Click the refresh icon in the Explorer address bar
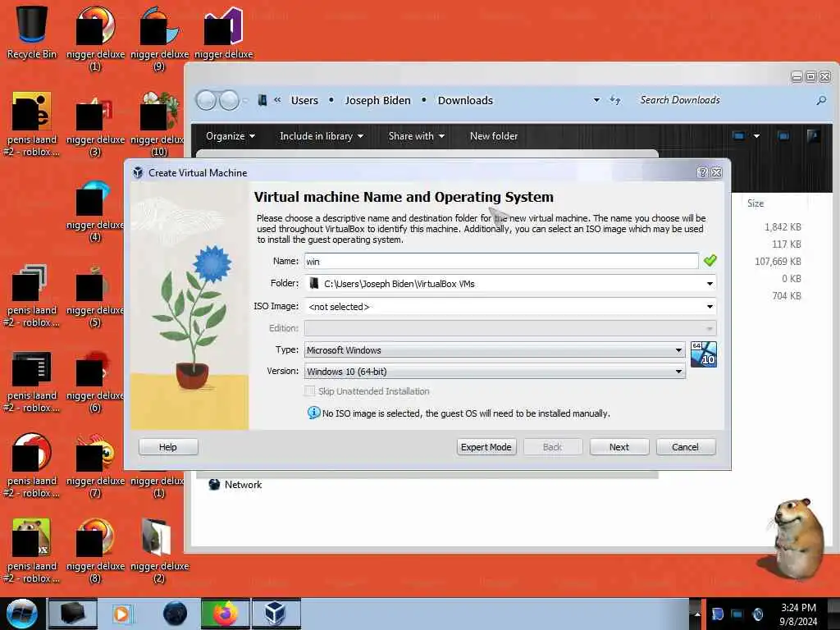840x630 pixels. coord(615,100)
